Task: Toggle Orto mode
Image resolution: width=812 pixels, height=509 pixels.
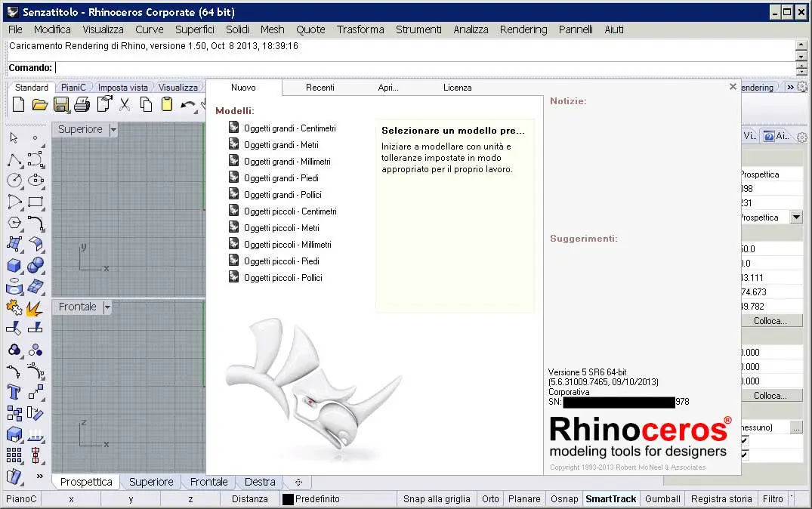Action: point(490,498)
